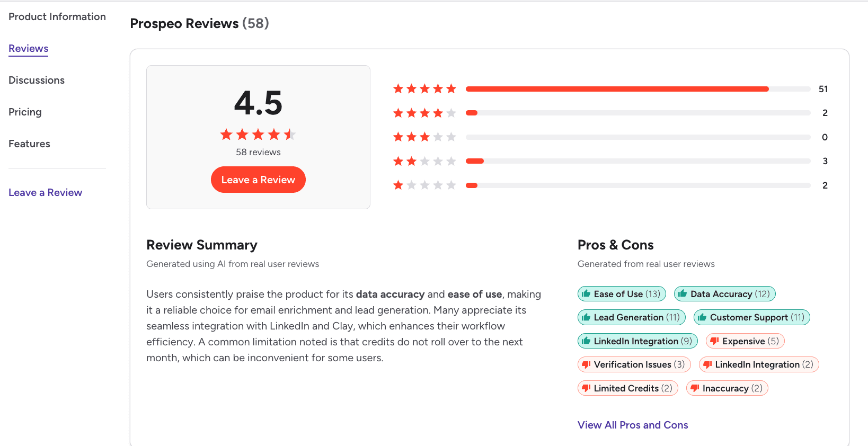Open the Pricing section

25,112
